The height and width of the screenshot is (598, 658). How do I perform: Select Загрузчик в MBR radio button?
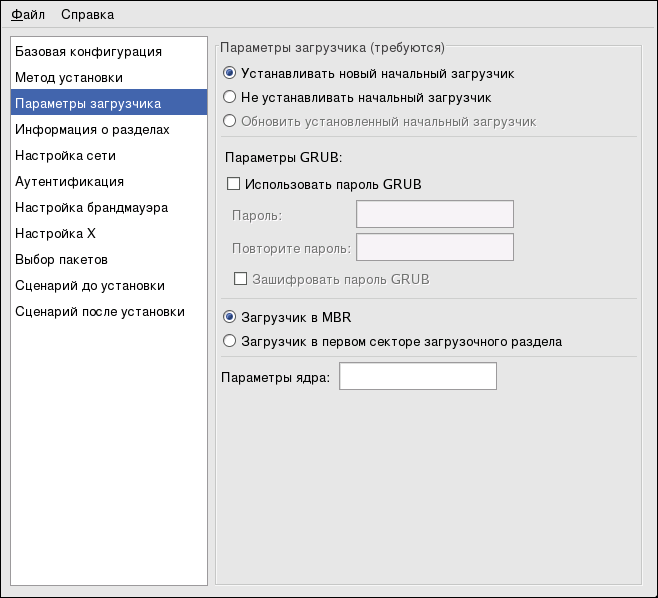230,317
